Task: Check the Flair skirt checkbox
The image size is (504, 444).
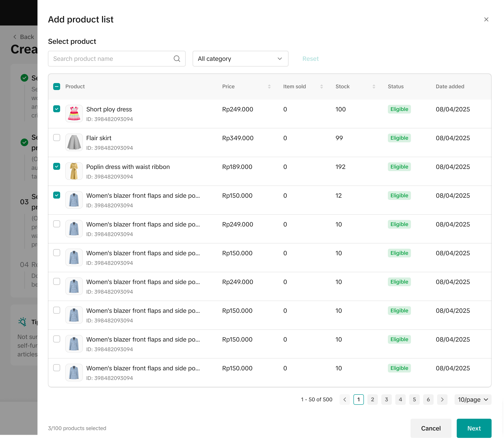Action: (56, 138)
